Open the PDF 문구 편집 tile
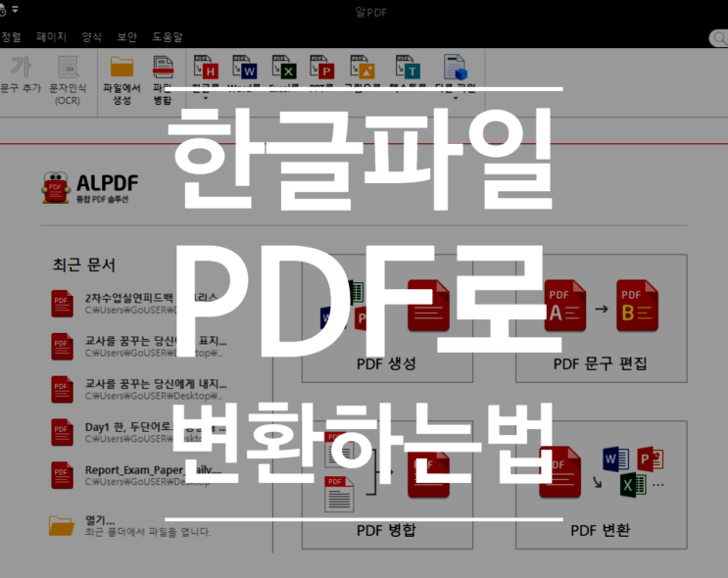728x578 pixels. (602, 318)
